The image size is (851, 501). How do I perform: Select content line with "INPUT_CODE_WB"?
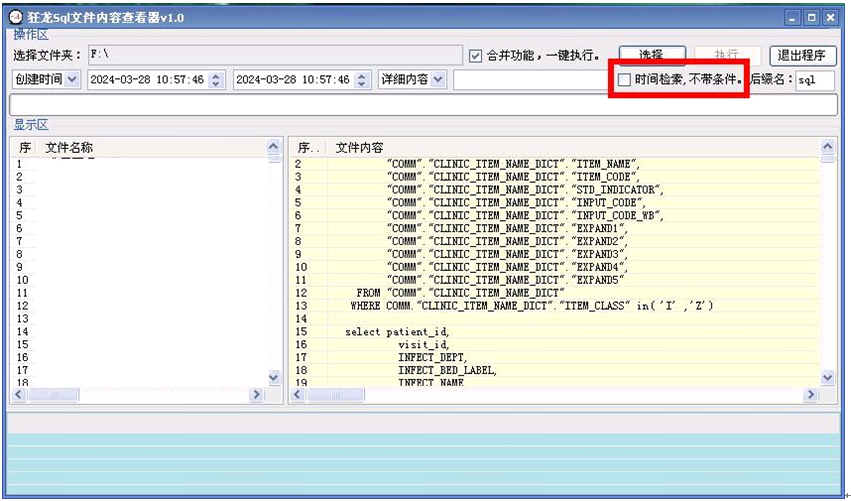pyautogui.click(x=556, y=215)
